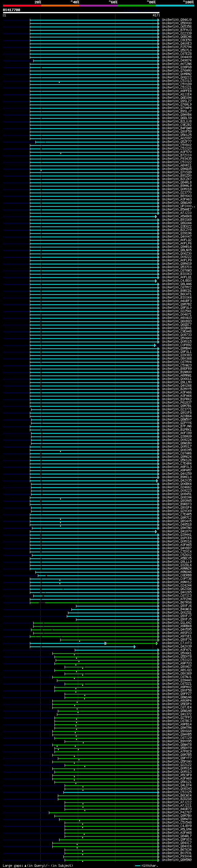The image size is (197, 868).
Task: Select the UniRef100_Q4U0E3 label
Action: click(177, 43)
